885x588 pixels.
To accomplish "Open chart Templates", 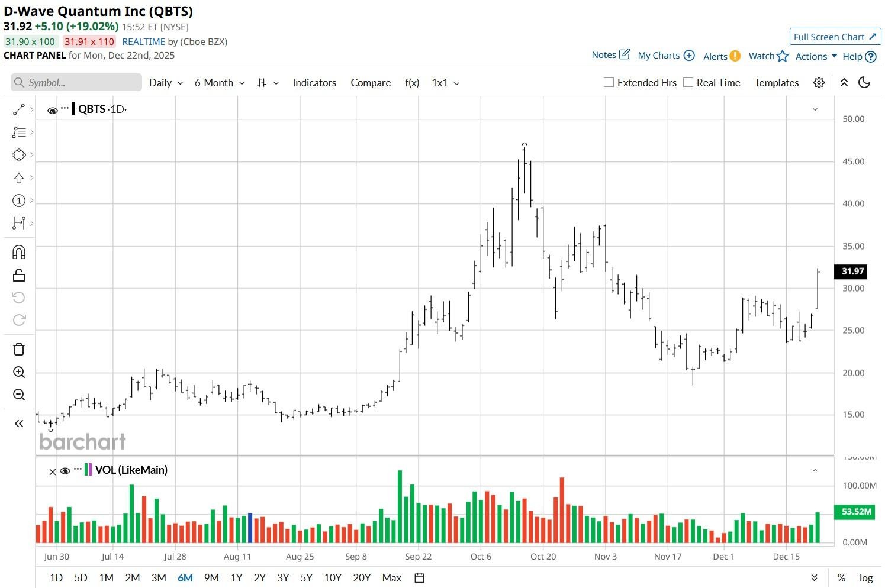I will pyautogui.click(x=777, y=83).
